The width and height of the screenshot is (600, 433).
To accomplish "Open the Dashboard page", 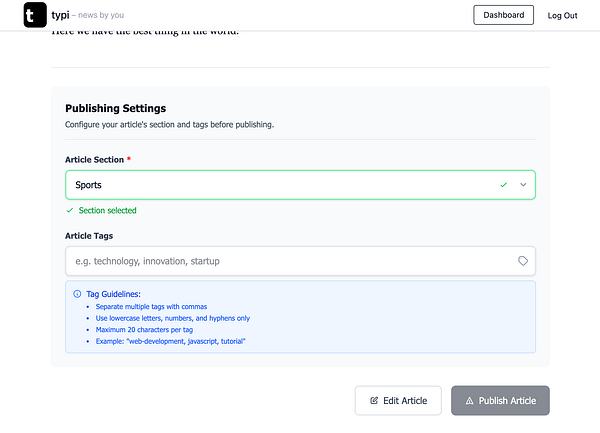I will click(503, 15).
